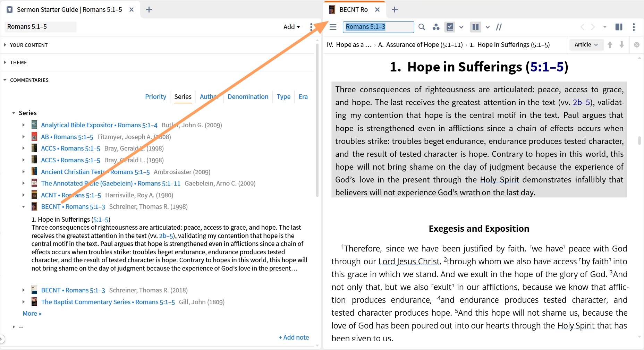The image size is (644, 350).
Task: Click the split panel layout icon
Action: (x=619, y=27)
